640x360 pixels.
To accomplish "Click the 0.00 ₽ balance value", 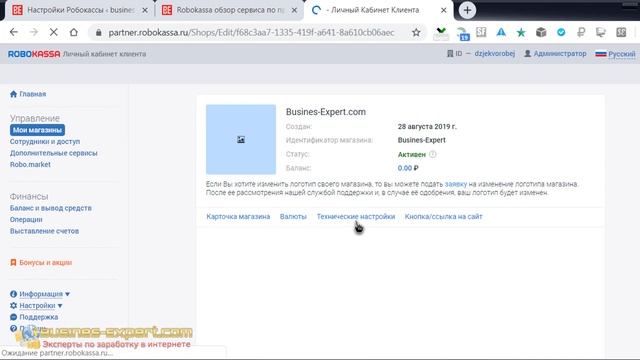I will (408, 168).
